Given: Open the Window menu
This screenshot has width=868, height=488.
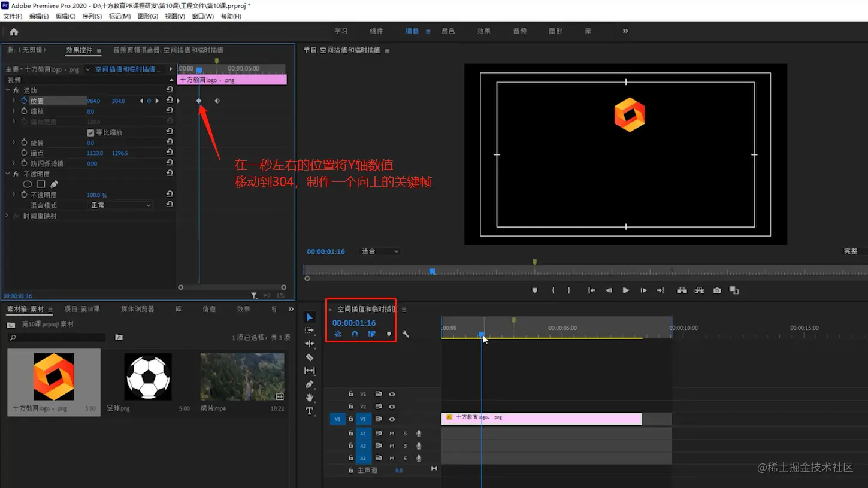Looking at the screenshot, I should (202, 16).
